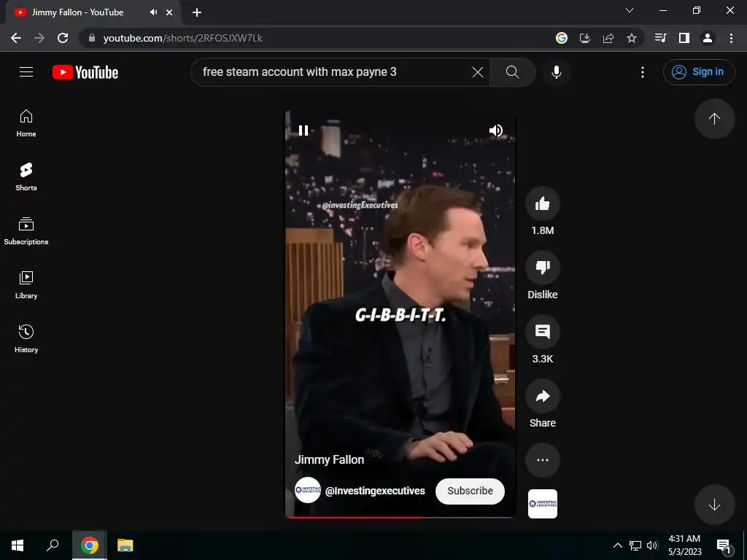This screenshot has width=747, height=560.
Task: Go back in Chrome
Action: click(x=16, y=38)
